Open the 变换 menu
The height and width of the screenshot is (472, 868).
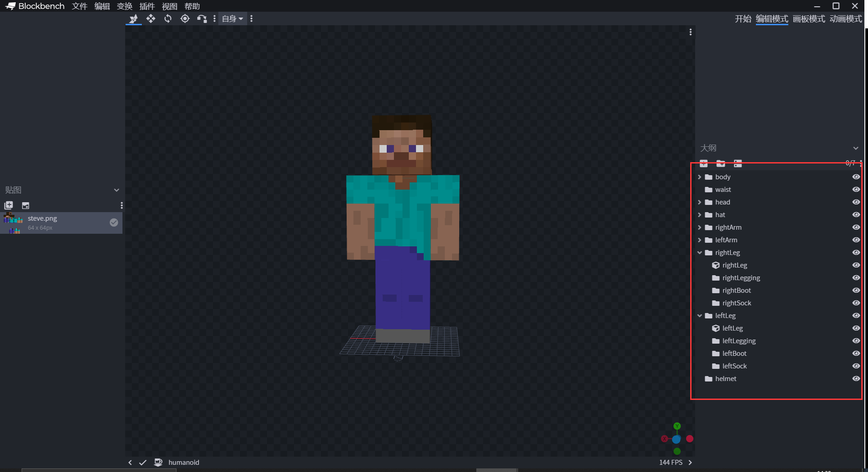point(125,6)
